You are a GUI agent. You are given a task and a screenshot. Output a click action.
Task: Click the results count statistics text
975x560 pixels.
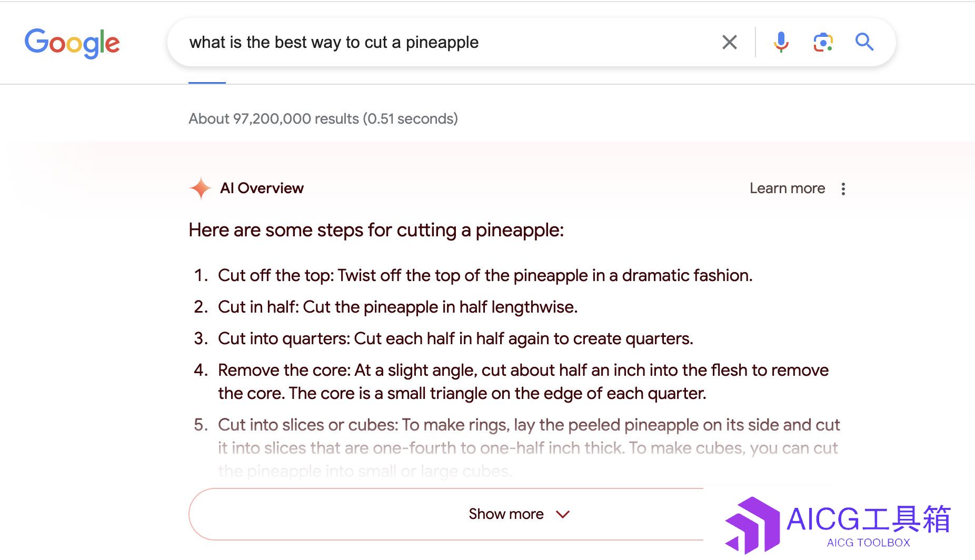pos(323,119)
